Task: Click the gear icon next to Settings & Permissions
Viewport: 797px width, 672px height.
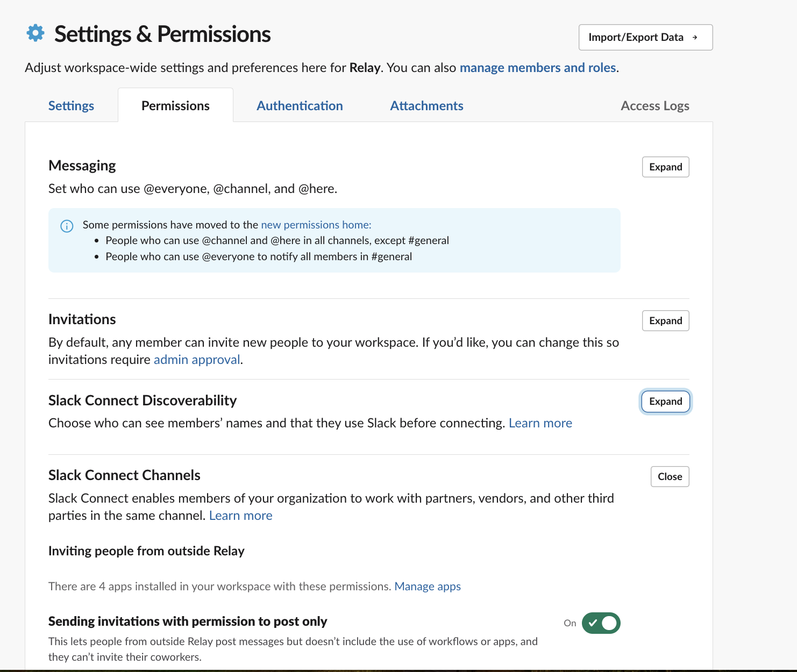Action: point(34,33)
